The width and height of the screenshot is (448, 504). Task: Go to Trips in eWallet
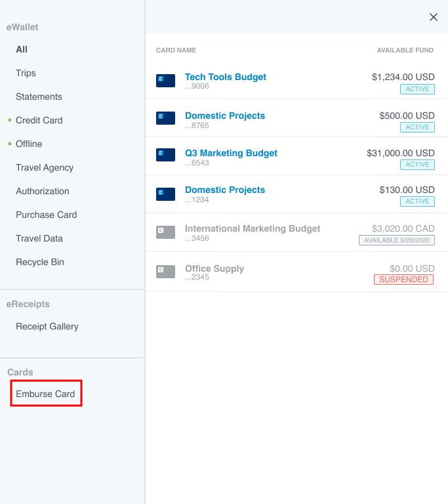click(26, 73)
